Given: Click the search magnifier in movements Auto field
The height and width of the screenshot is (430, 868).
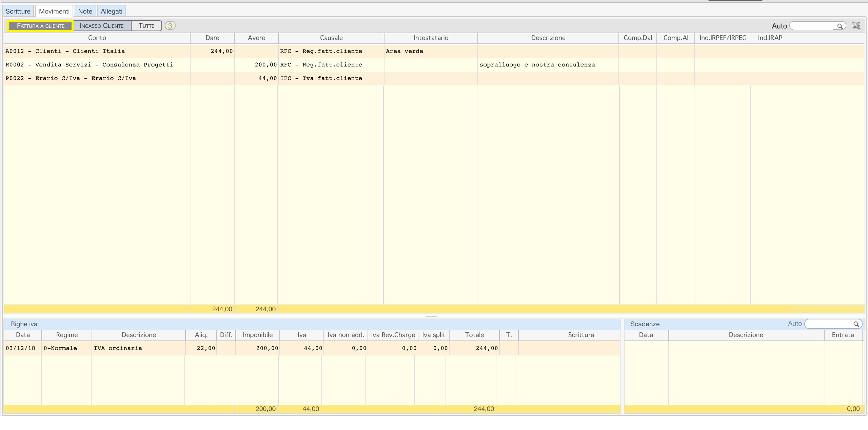Looking at the screenshot, I should tap(840, 26).
